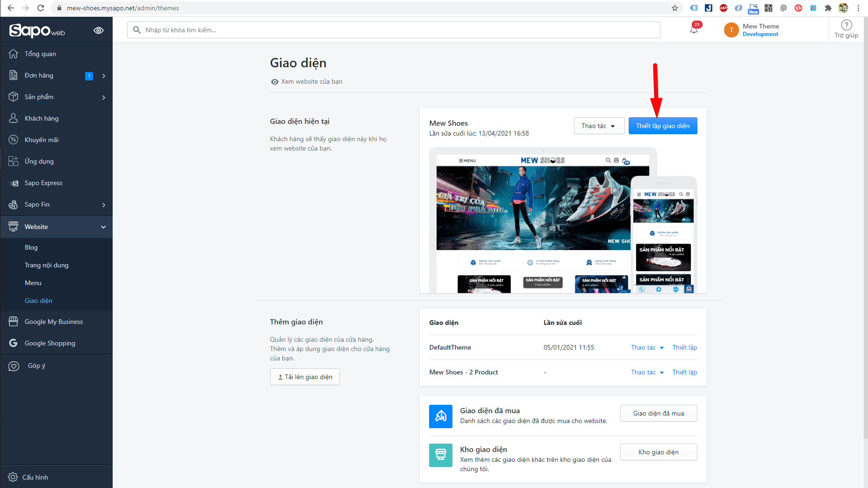Click the Mew Shoes theme preview
The height and width of the screenshot is (488, 868).
[x=563, y=220]
